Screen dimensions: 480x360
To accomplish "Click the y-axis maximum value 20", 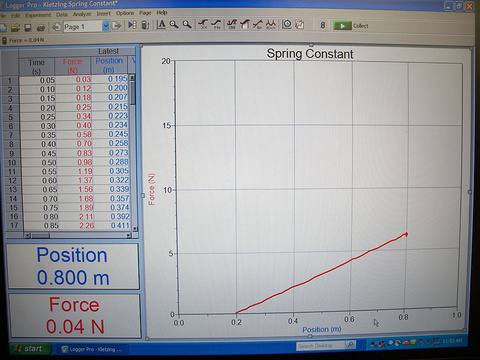I will 166,61.
